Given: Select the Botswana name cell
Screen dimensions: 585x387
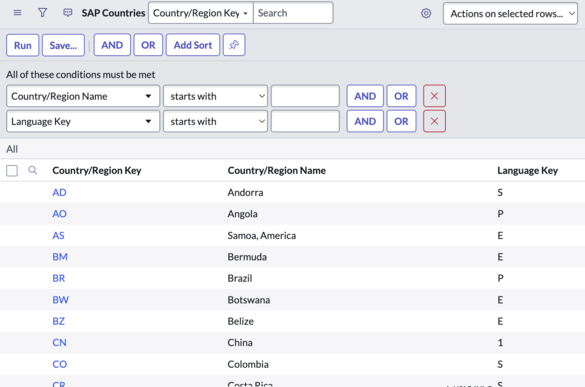Looking at the screenshot, I should (249, 300).
